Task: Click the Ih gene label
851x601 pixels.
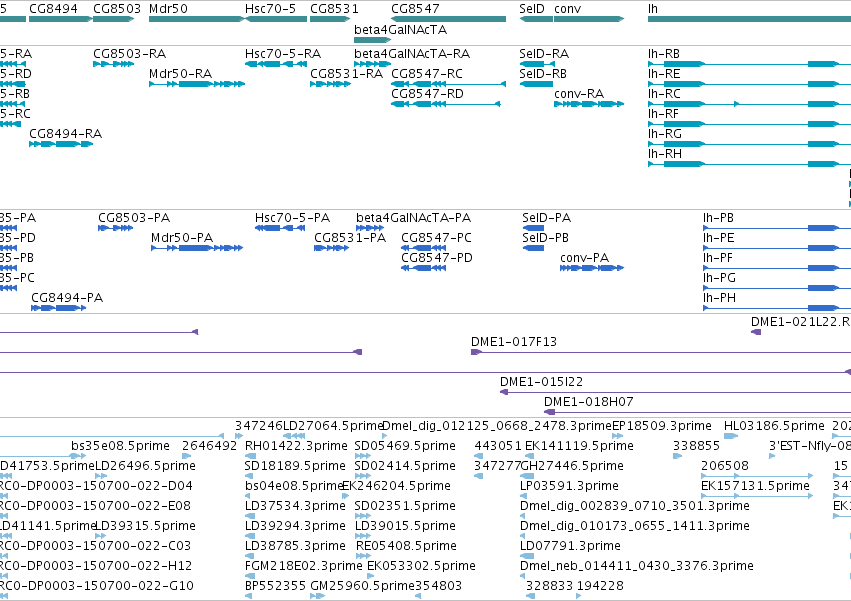Action: coord(653,9)
